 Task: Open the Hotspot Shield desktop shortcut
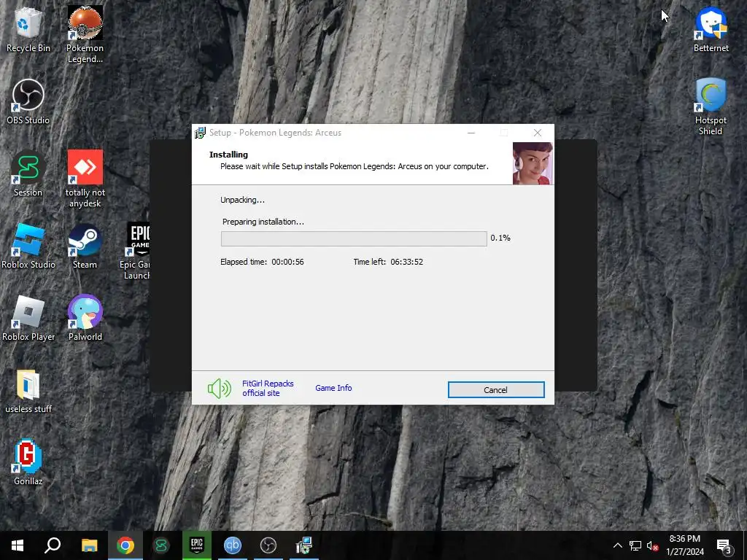(711, 106)
